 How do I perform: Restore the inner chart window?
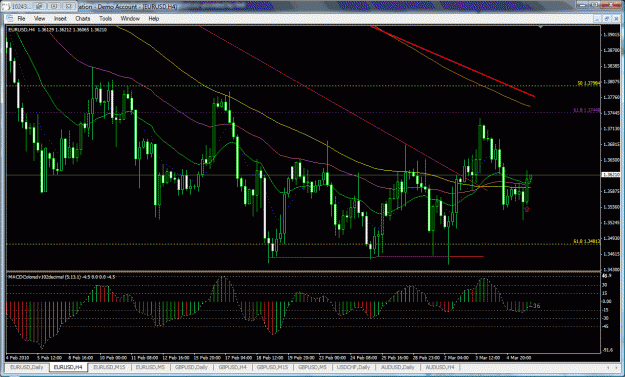(607, 19)
